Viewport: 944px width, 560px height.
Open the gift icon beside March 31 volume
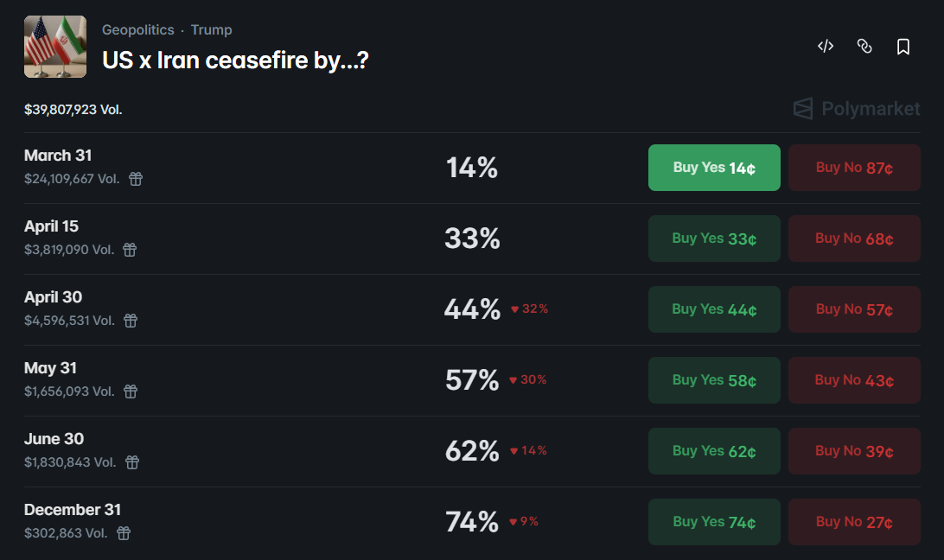[x=135, y=179]
